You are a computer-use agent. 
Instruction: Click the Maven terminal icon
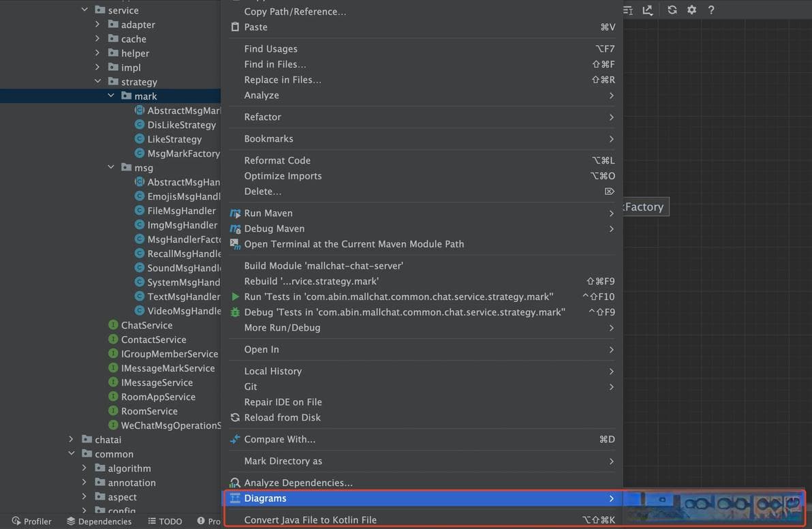pos(235,244)
